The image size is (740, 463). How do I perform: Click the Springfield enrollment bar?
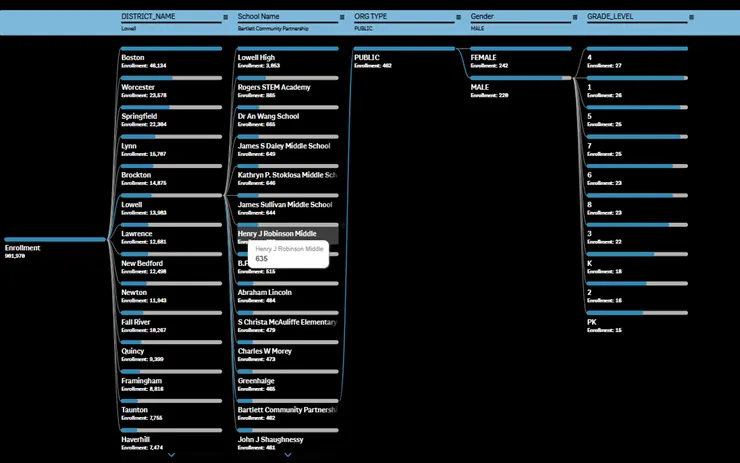click(170, 107)
